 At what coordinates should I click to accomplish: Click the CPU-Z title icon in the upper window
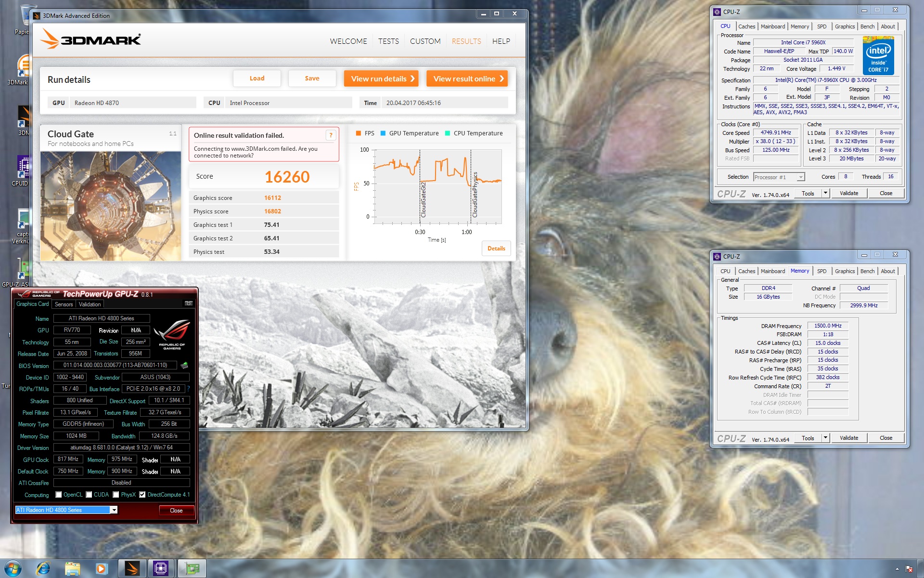click(717, 12)
